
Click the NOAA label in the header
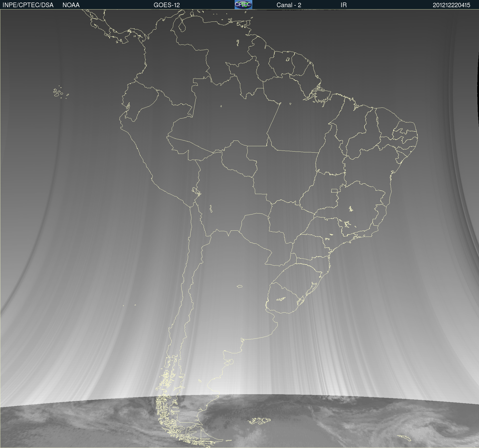tap(71, 5)
